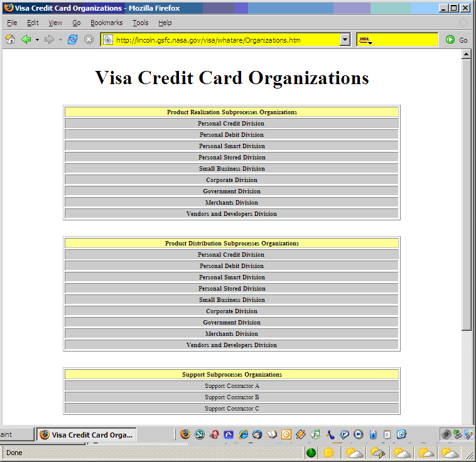The width and height of the screenshot is (476, 462).
Task: Click Product Realization Subprocesses Organizations header
Action: (x=231, y=112)
